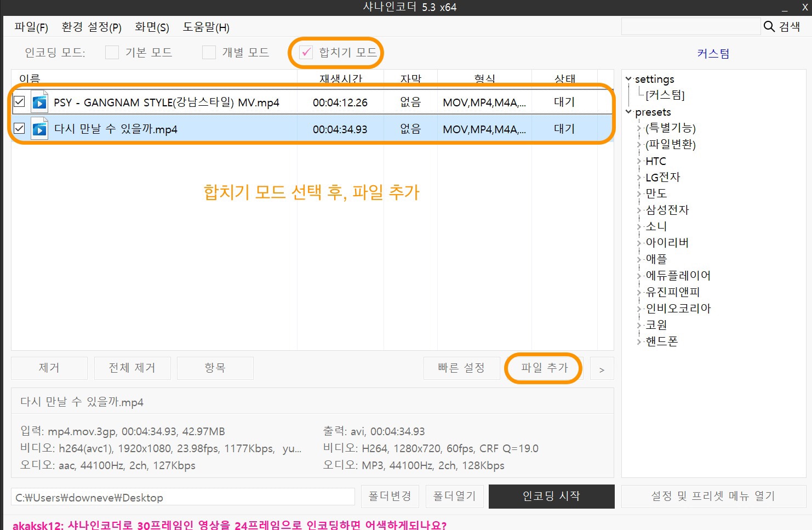Expand the (파일변환) preset group
This screenshot has width=812, height=530.
639,145
